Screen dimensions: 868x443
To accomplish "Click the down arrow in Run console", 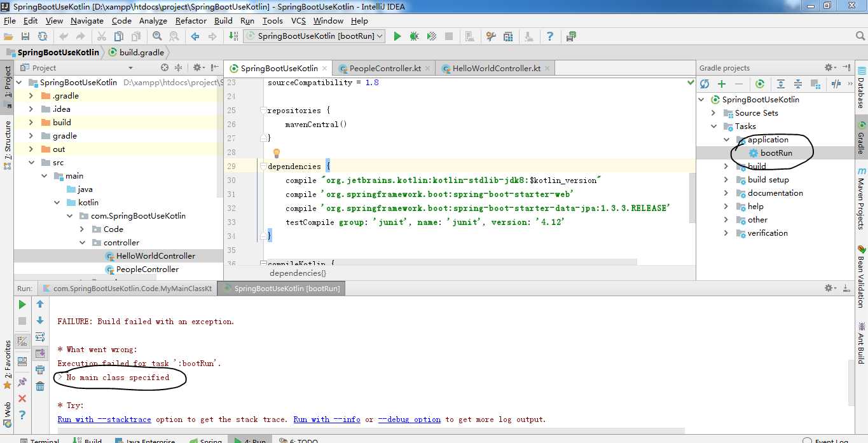I will (40, 320).
